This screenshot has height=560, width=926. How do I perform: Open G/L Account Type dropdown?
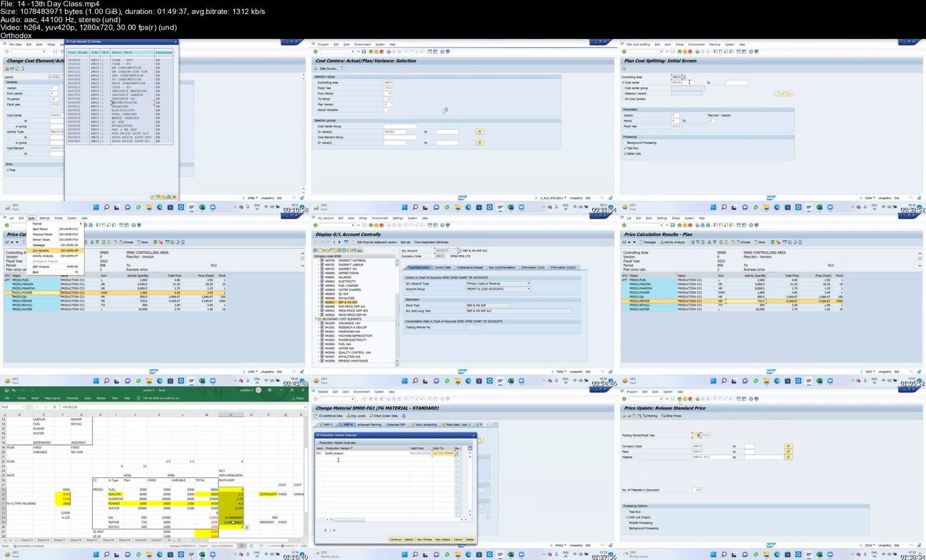point(528,283)
